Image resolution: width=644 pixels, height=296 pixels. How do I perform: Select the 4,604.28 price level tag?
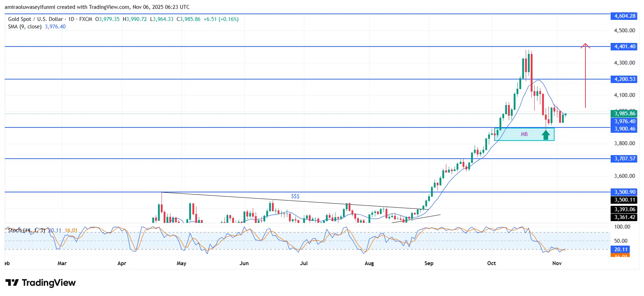[x=624, y=16]
